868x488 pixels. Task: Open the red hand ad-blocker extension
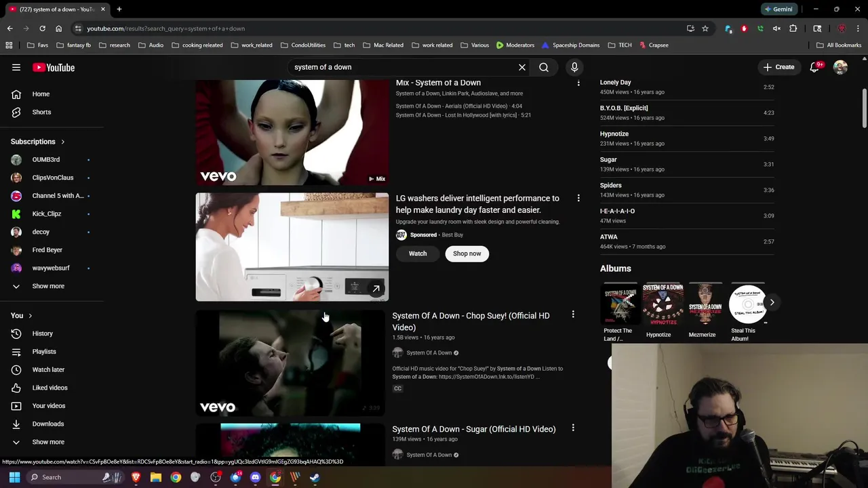point(744,28)
